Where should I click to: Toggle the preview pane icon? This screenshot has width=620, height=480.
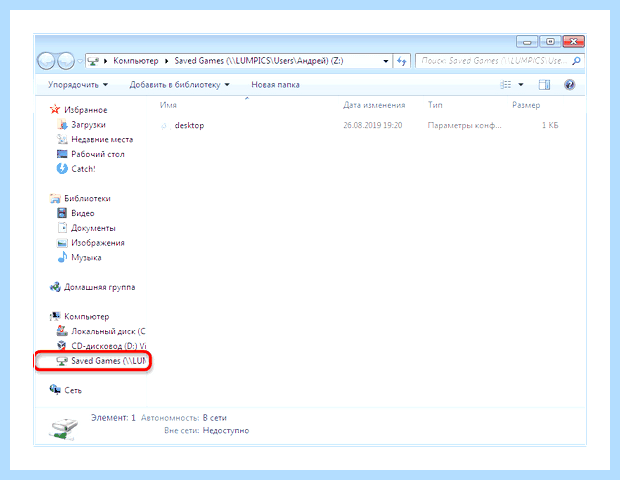(x=544, y=85)
